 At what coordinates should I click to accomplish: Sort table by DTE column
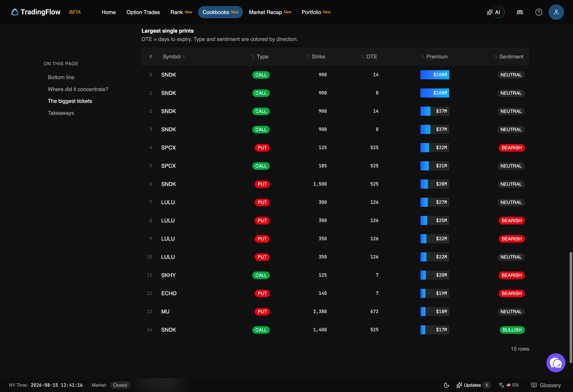[x=369, y=57]
